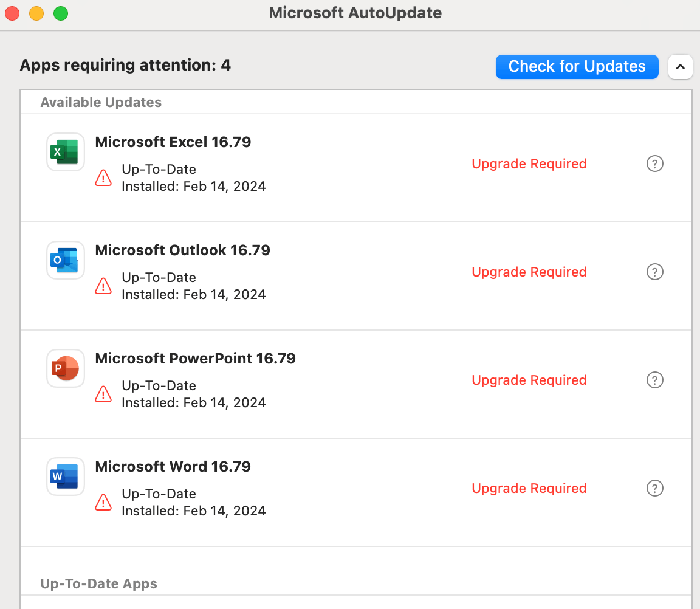
Task: Click the Microsoft Outlook app icon
Action: click(66, 260)
